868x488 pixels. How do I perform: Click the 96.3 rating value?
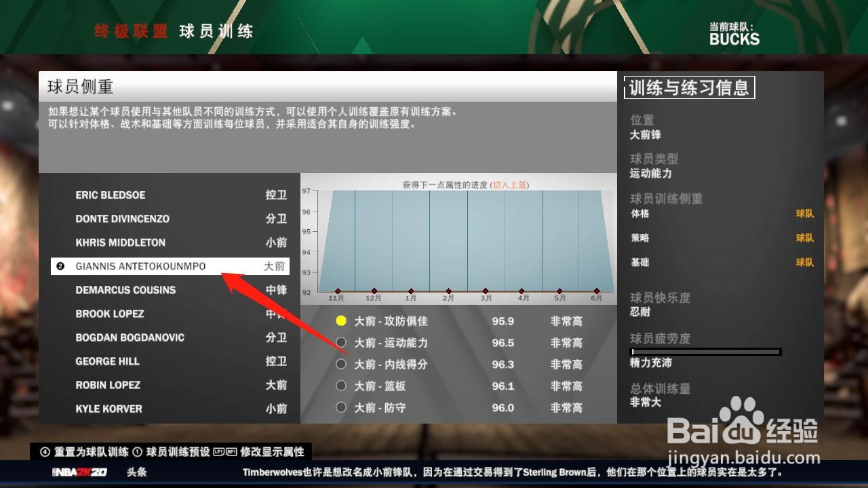(x=503, y=365)
